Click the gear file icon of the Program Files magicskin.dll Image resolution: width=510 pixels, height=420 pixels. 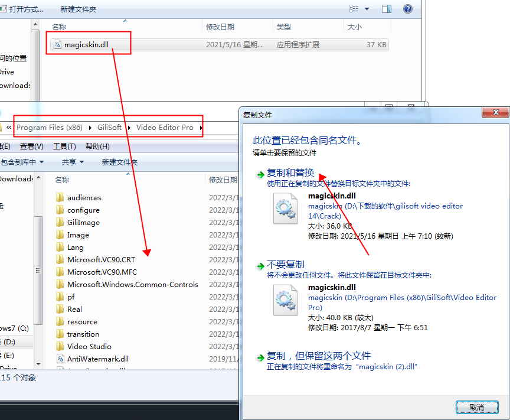[285, 300]
